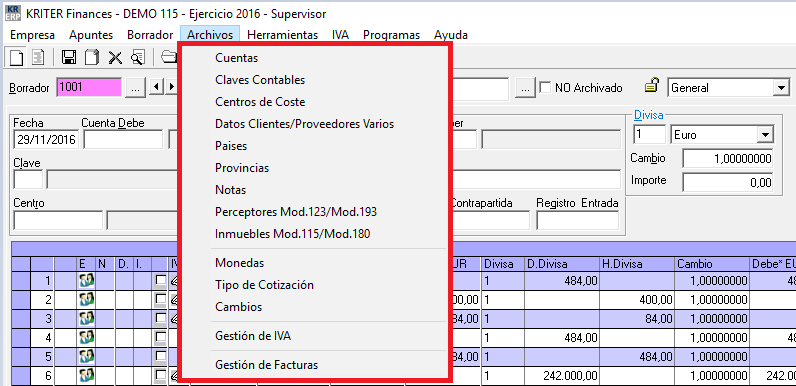This screenshot has height=386, width=796.
Task: Tick the checkbox in grid row 2
Action: coord(160,299)
